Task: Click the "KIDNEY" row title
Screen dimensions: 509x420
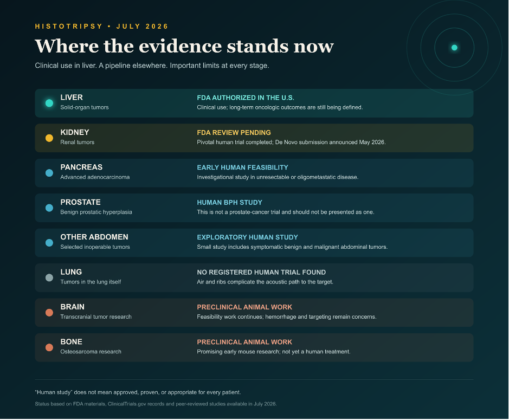Action: pos(75,132)
